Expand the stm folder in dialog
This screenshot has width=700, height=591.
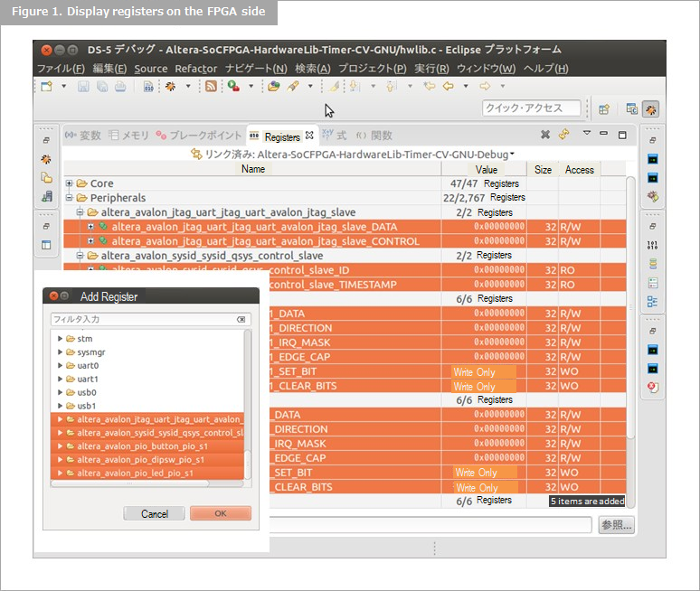(x=60, y=339)
